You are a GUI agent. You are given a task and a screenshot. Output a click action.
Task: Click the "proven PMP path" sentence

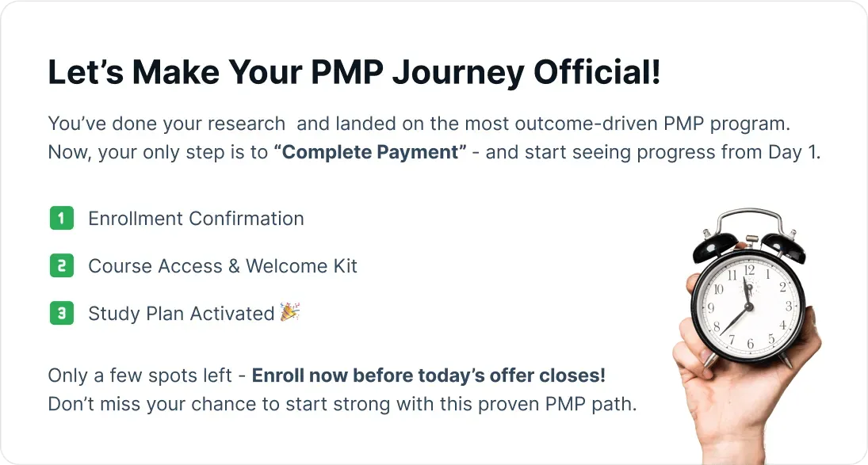pyautogui.click(x=342, y=404)
